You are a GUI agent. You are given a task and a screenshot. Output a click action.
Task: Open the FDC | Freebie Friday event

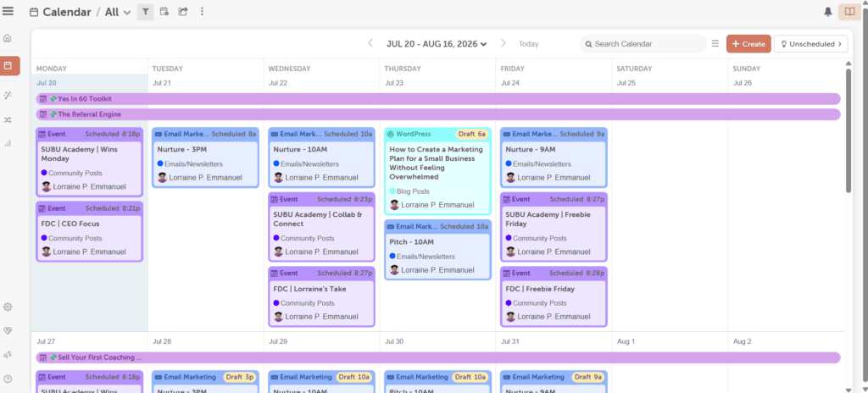(x=554, y=296)
